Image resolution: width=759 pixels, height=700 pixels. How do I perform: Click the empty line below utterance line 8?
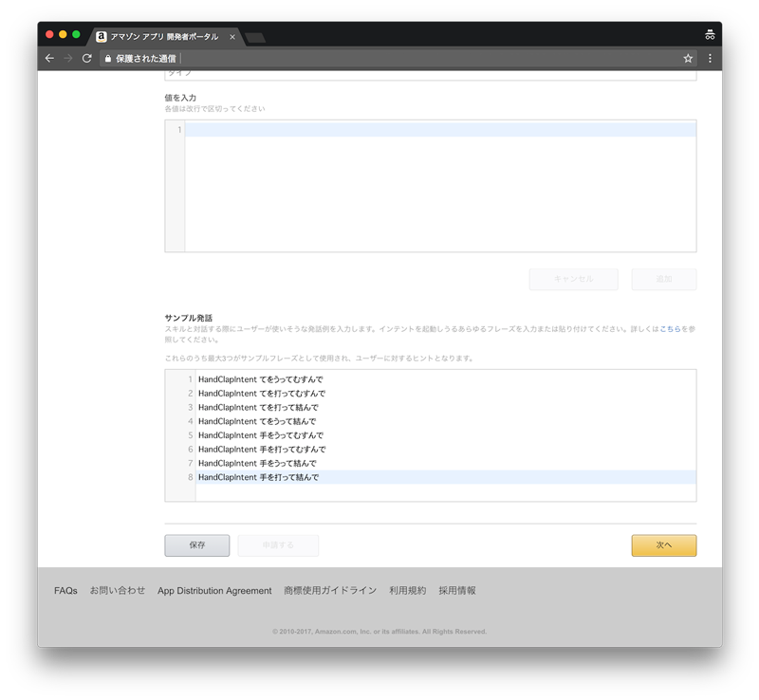pos(446,491)
